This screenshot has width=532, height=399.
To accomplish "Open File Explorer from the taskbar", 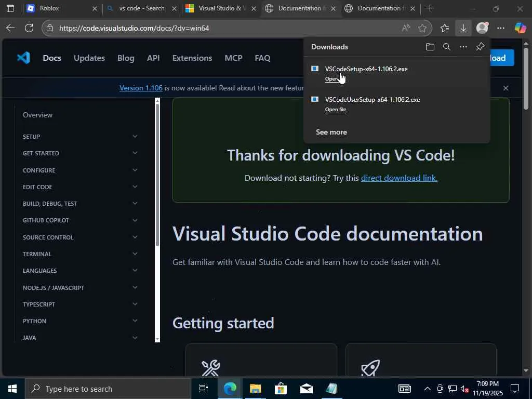I will [x=255, y=389].
